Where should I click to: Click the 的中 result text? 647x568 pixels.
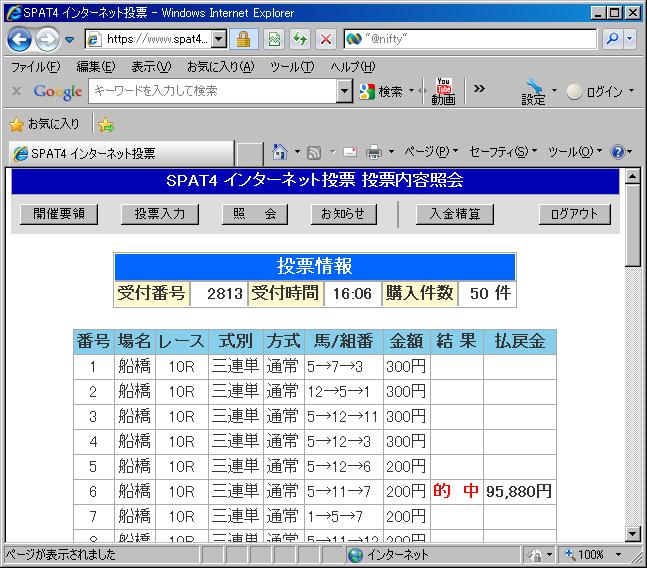coord(456,491)
